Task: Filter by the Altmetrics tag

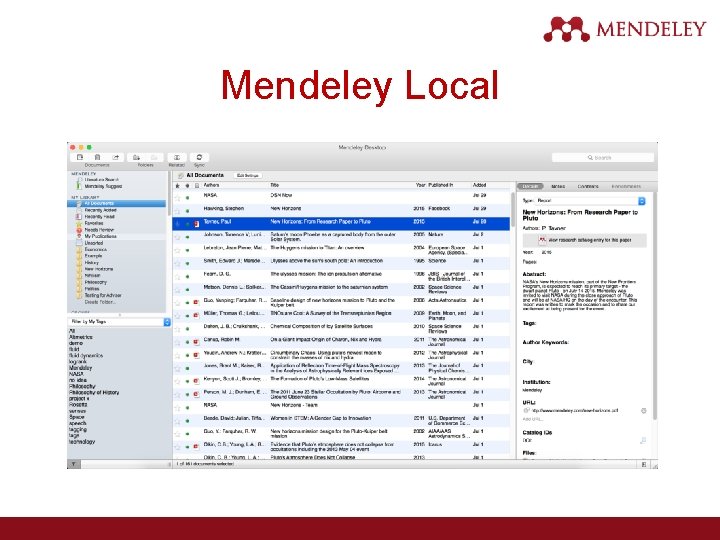Action: coord(80,337)
